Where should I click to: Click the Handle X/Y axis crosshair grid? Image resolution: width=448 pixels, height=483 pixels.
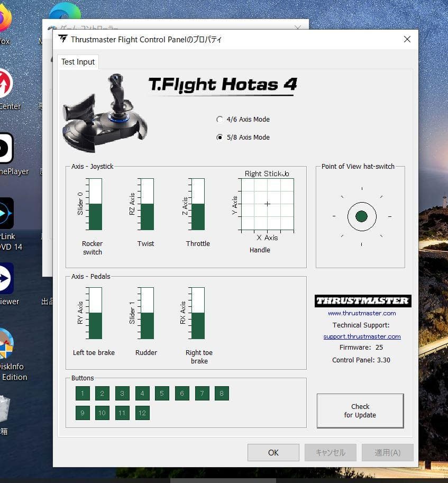tap(267, 203)
